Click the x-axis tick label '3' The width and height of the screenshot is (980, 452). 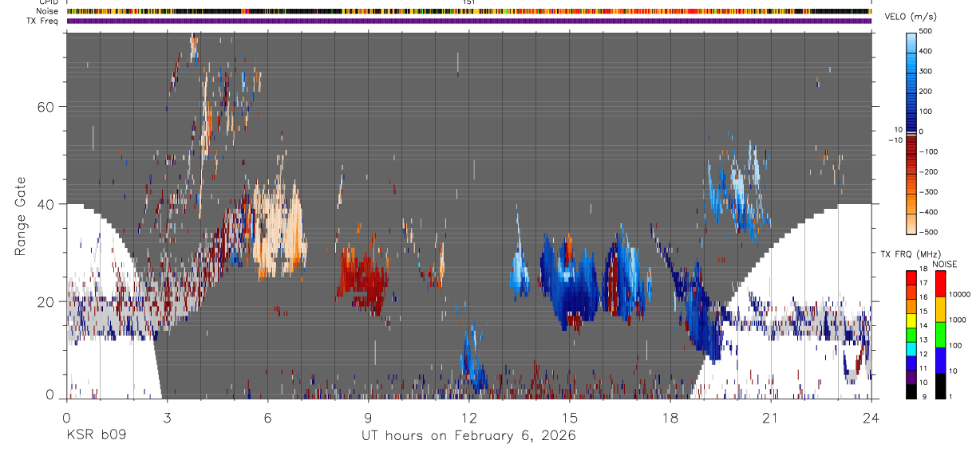click(167, 418)
